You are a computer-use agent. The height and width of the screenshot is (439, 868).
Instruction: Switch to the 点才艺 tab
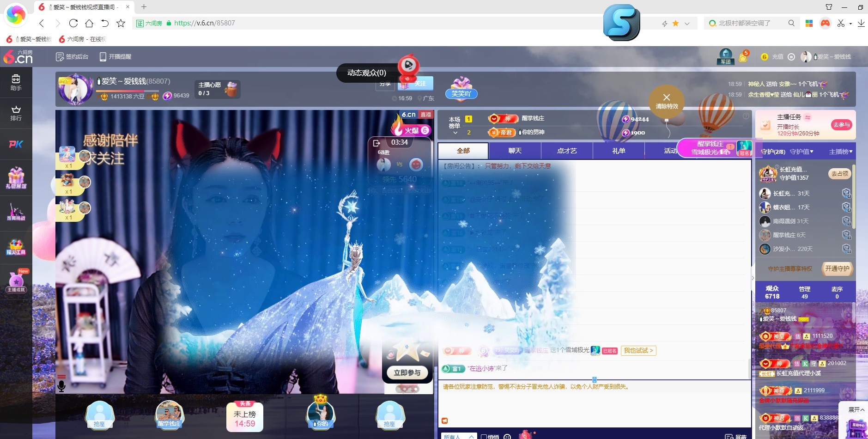[x=567, y=151]
